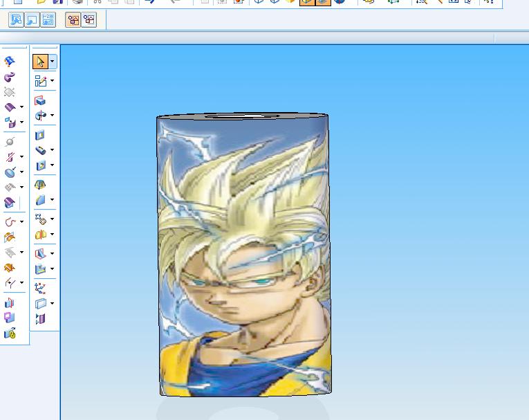The image size is (529, 420).
Task: Expand the Sketch tool dropdown arrow
Action: [53, 81]
